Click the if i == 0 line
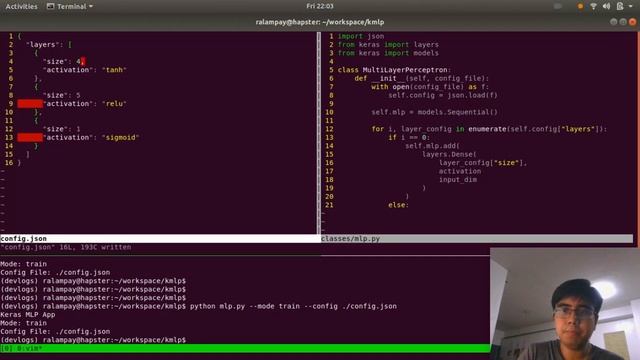 (409, 138)
